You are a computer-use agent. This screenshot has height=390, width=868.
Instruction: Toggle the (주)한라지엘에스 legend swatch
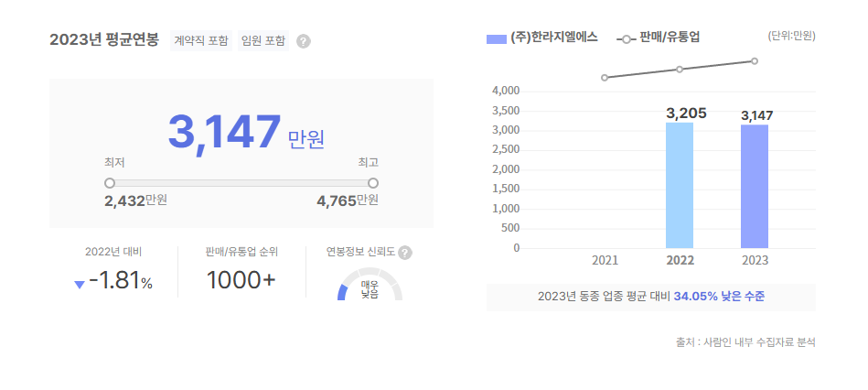pos(496,38)
